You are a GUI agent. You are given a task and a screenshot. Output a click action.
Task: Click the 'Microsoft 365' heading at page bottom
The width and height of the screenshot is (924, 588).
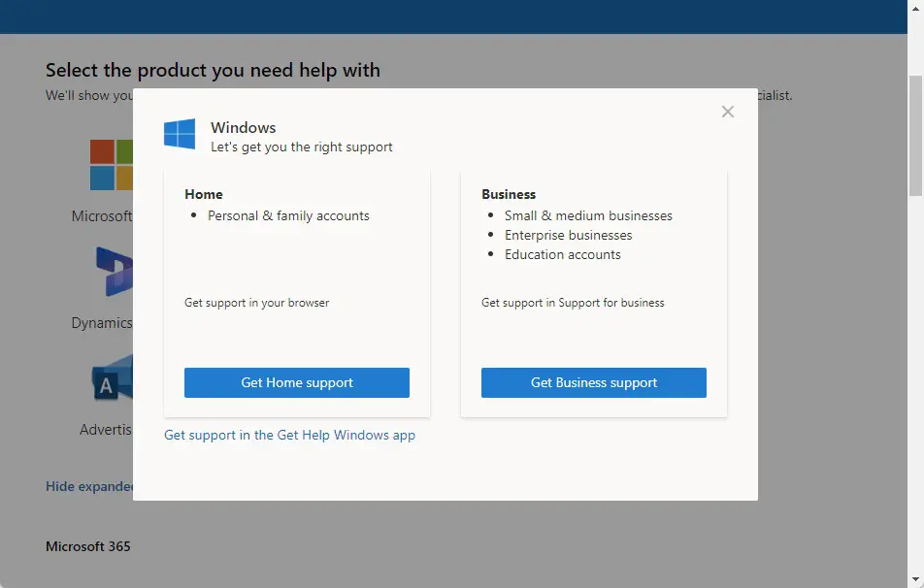pos(87,546)
